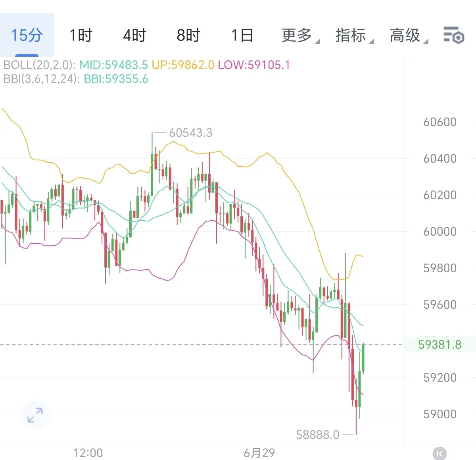The width and height of the screenshot is (476, 460).
Task: Tap the UP:59862.0 value
Action: tap(183, 65)
